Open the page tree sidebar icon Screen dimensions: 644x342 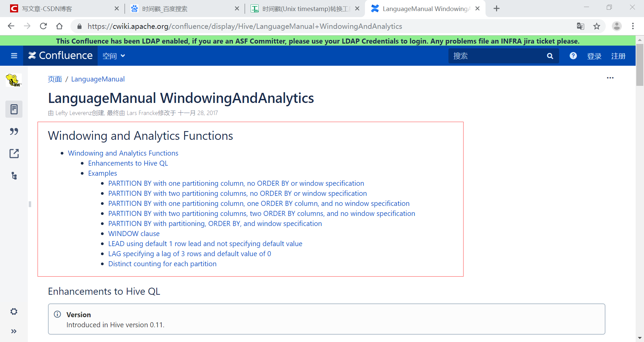14,176
